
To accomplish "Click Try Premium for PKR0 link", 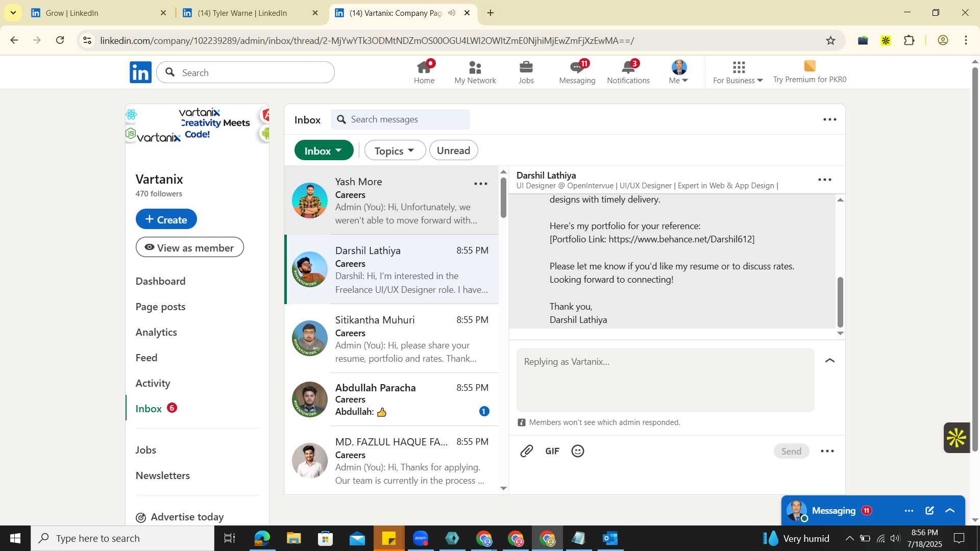I will [810, 72].
